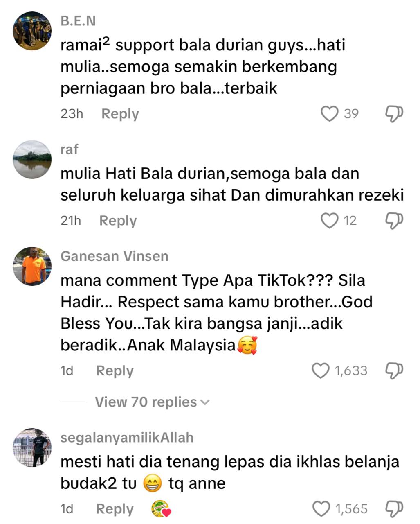The image size is (420, 524).
Task: Dislike raf's comment
Action: point(394,221)
